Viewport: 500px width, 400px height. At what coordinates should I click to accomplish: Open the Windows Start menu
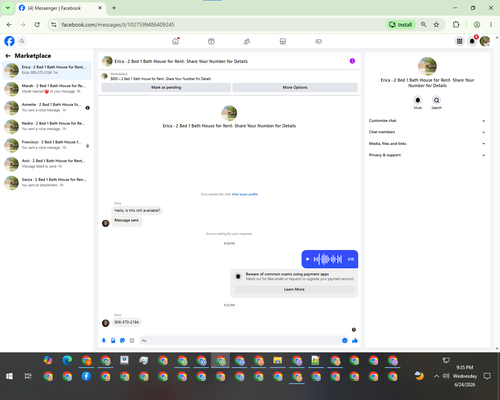click(9, 376)
